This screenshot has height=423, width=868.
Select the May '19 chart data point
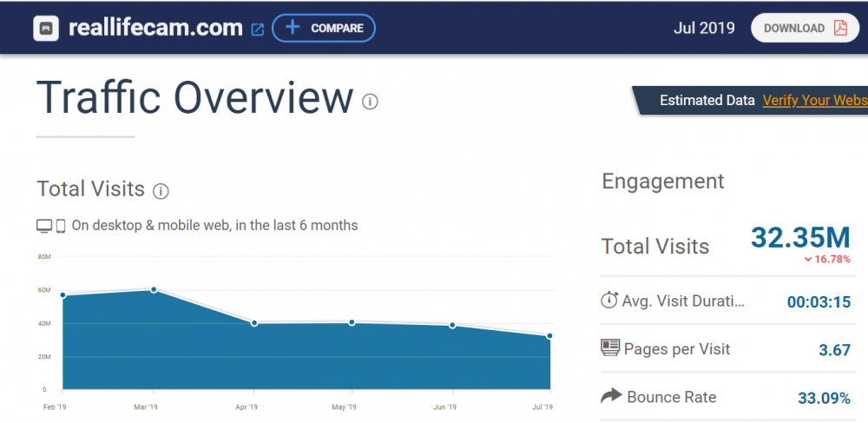point(352,322)
